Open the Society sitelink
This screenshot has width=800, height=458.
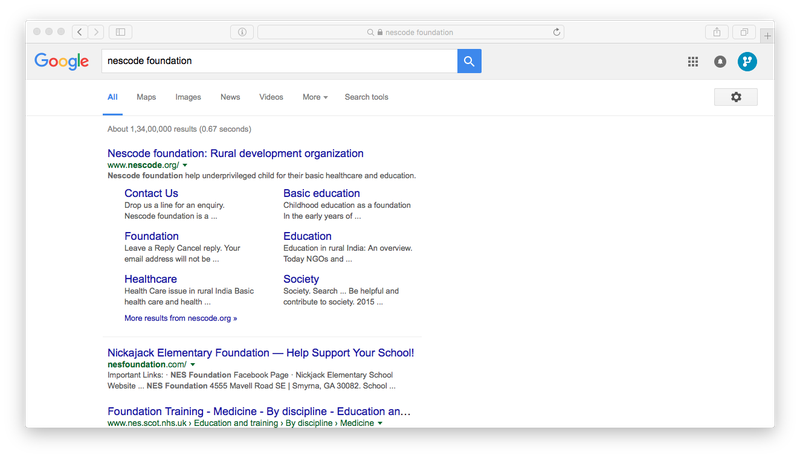(301, 279)
